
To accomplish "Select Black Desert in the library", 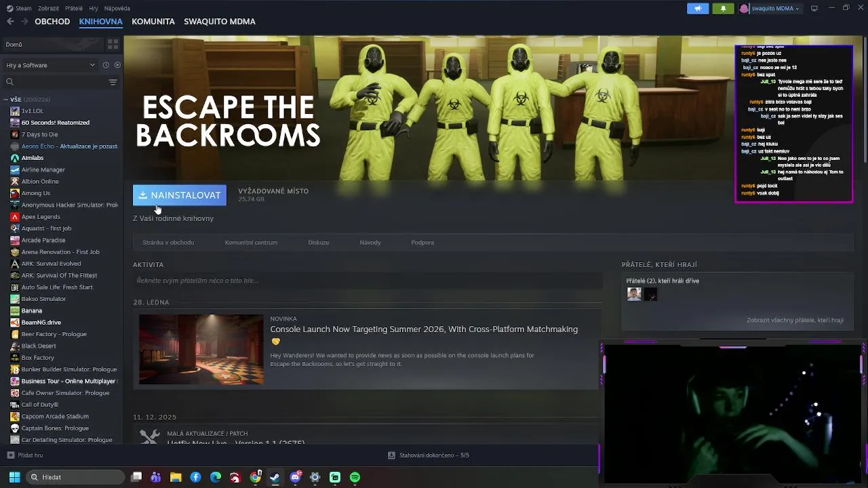I will click(x=39, y=346).
